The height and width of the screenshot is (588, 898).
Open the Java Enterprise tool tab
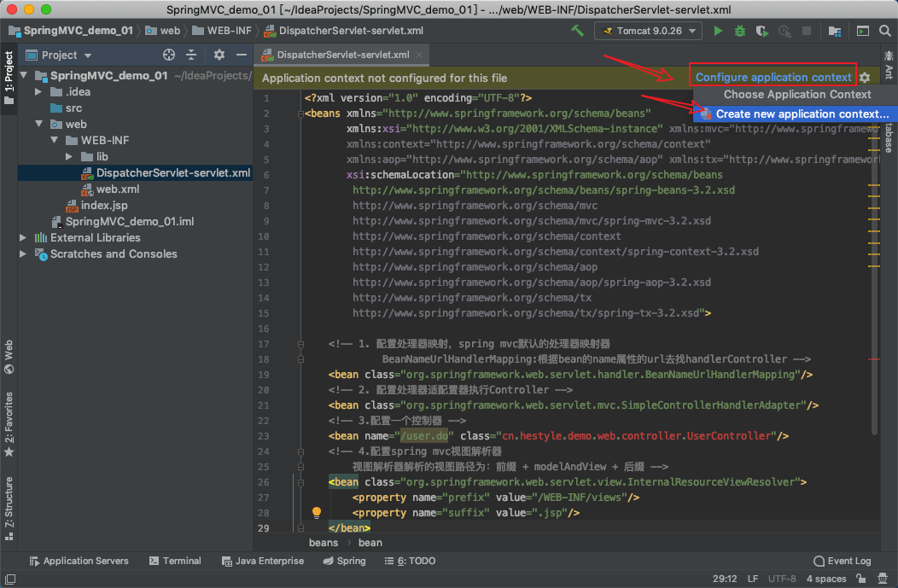(x=263, y=561)
